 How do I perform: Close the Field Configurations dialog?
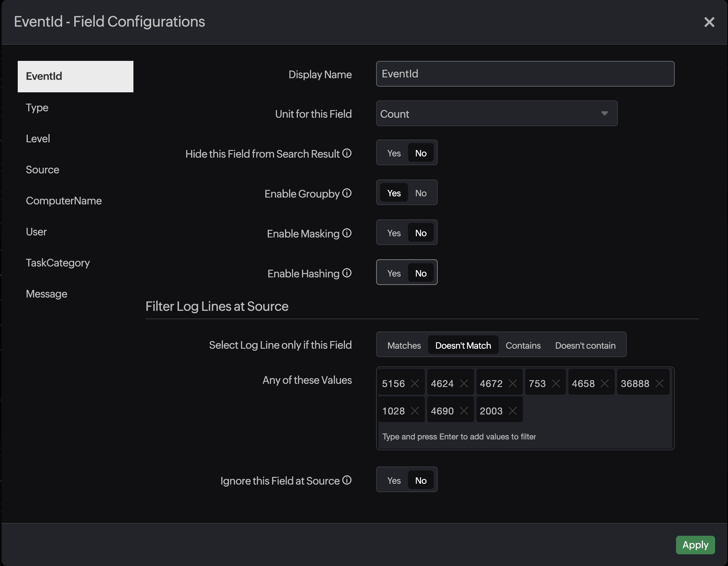[x=709, y=22]
